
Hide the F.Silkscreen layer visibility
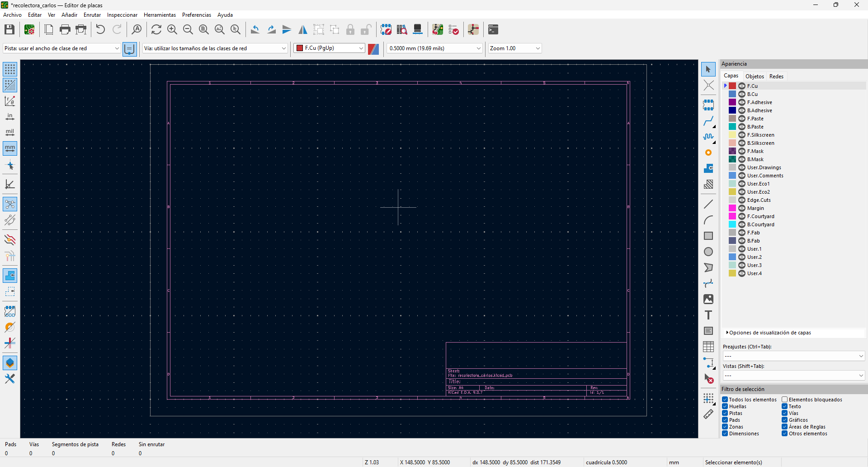pos(742,134)
